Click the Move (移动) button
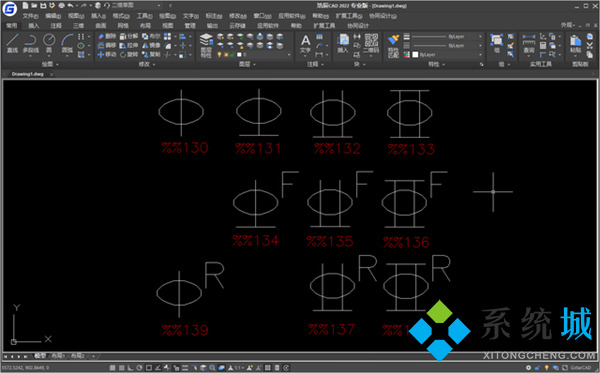 [x=107, y=55]
